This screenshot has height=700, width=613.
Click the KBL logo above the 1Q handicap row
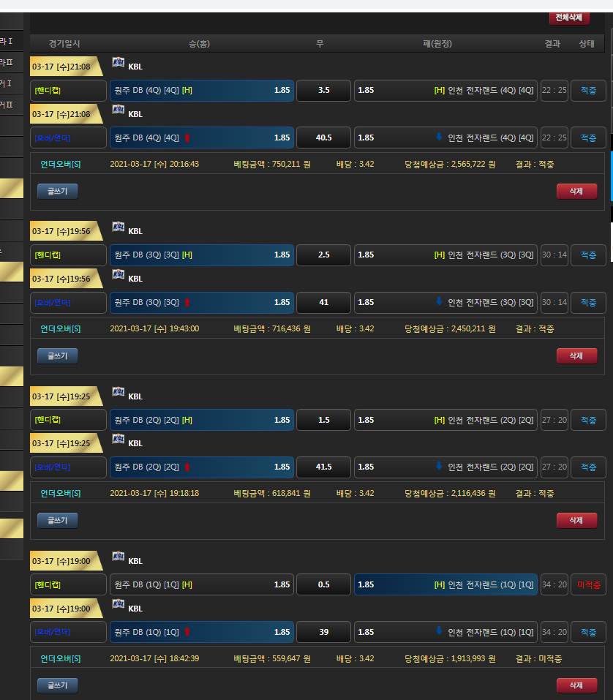118,557
